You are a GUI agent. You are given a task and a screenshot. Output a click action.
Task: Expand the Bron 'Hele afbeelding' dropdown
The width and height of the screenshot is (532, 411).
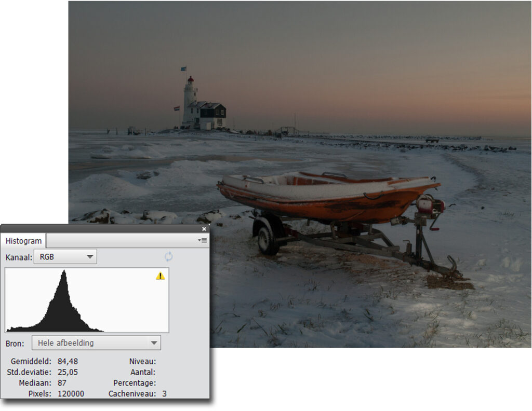tap(96, 343)
